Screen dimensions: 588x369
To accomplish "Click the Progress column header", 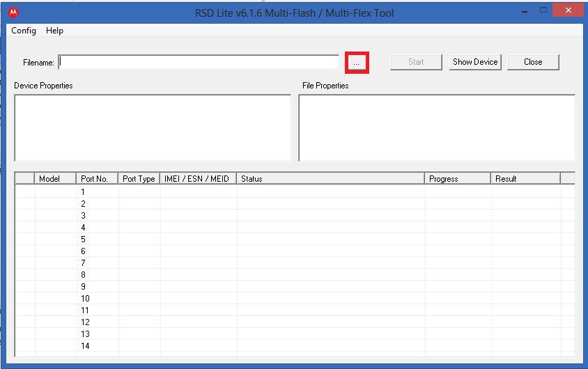I will click(x=458, y=179).
